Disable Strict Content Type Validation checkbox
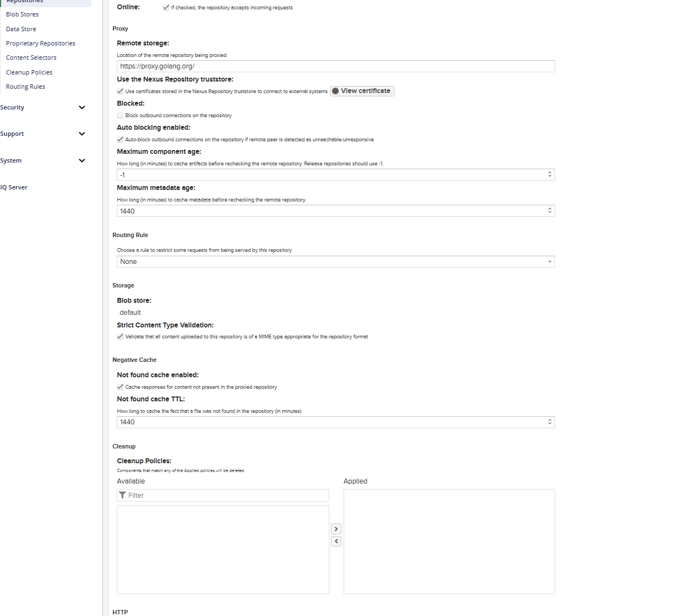The width and height of the screenshot is (674, 616). [x=120, y=337]
